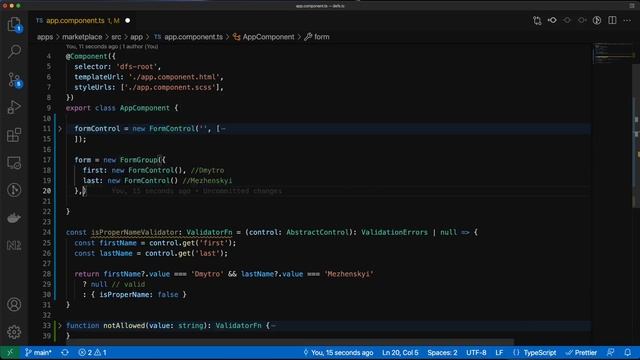The height and width of the screenshot is (360, 640).
Task: Click 'FormGroup' on line 17
Action: (139, 160)
